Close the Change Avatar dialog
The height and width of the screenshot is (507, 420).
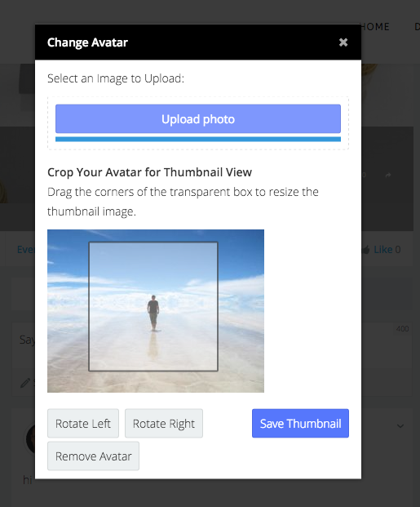[x=343, y=42]
